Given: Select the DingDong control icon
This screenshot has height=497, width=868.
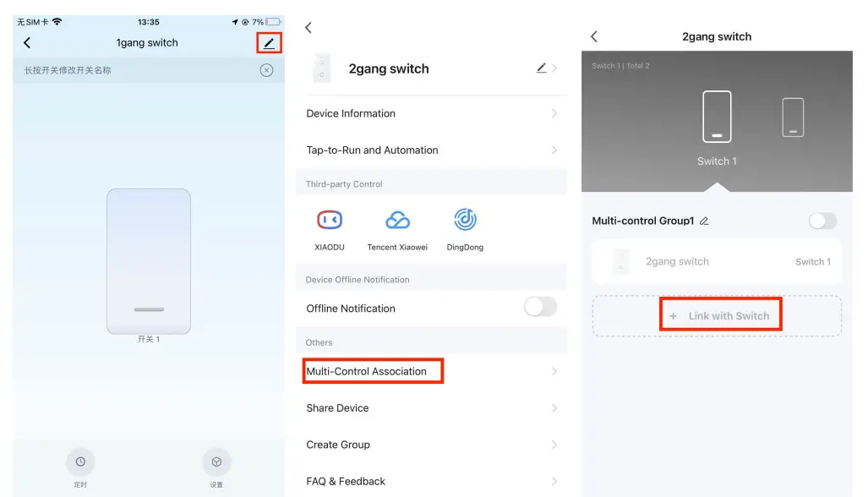Looking at the screenshot, I should coord(465,220).
